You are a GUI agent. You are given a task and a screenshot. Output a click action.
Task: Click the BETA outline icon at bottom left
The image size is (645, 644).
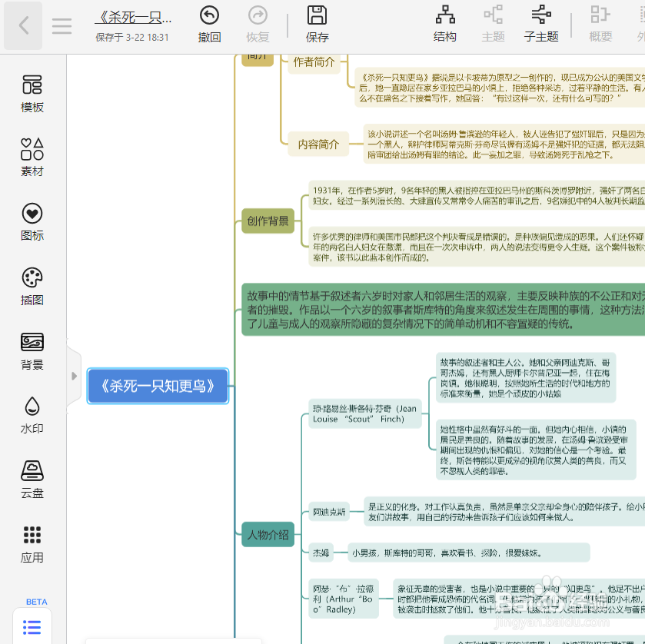(32, 626)
